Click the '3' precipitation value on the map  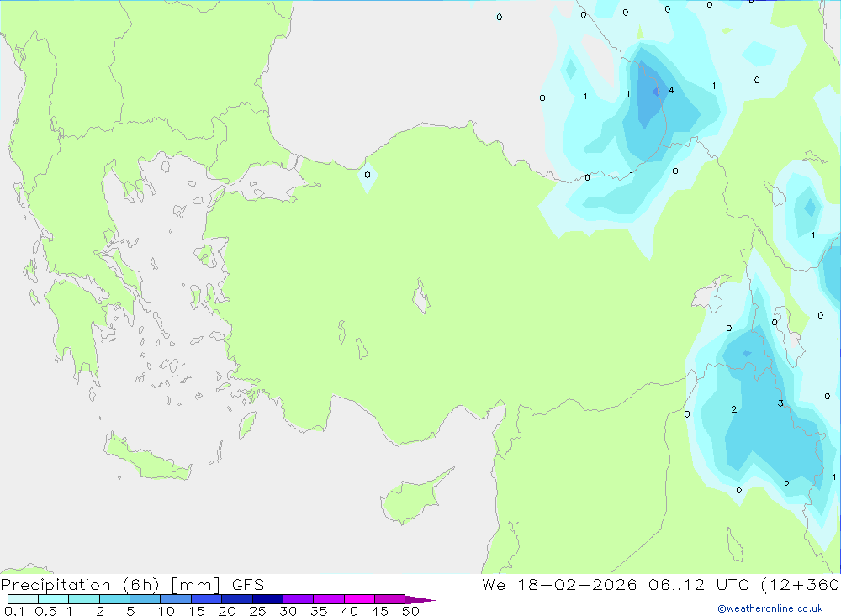point(780,403)
